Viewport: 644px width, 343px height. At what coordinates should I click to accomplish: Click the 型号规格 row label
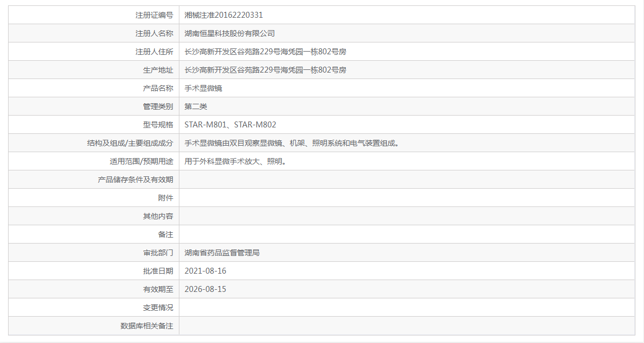(x=158, y=125)
